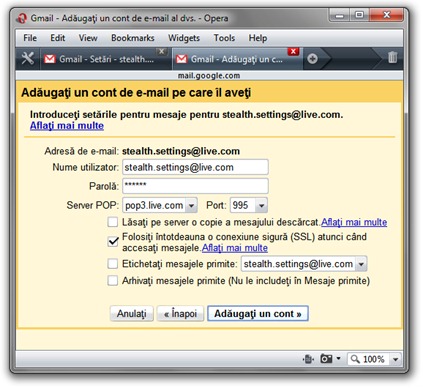Open the Tools menu
423x388 pixels.
224,38
